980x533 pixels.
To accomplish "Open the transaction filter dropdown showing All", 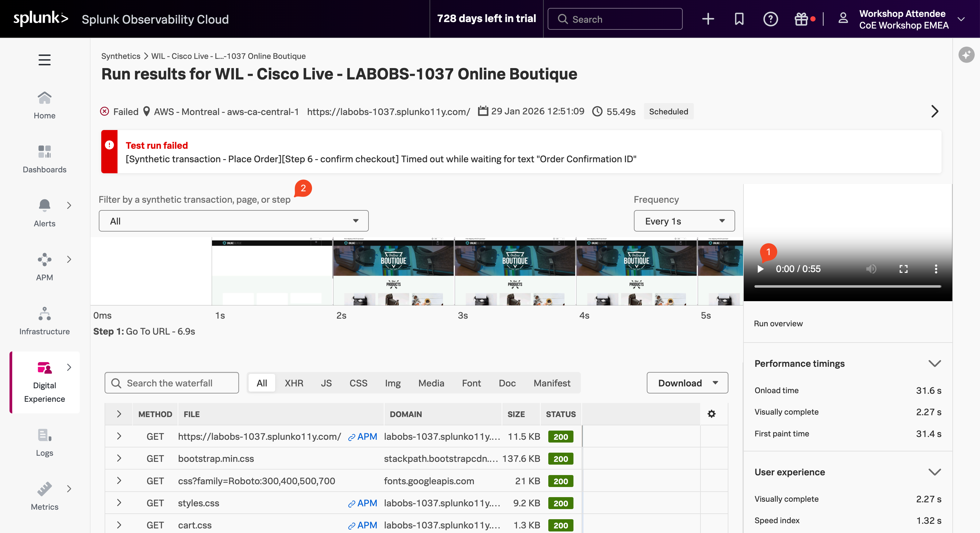I will click(x=233, y=221).
